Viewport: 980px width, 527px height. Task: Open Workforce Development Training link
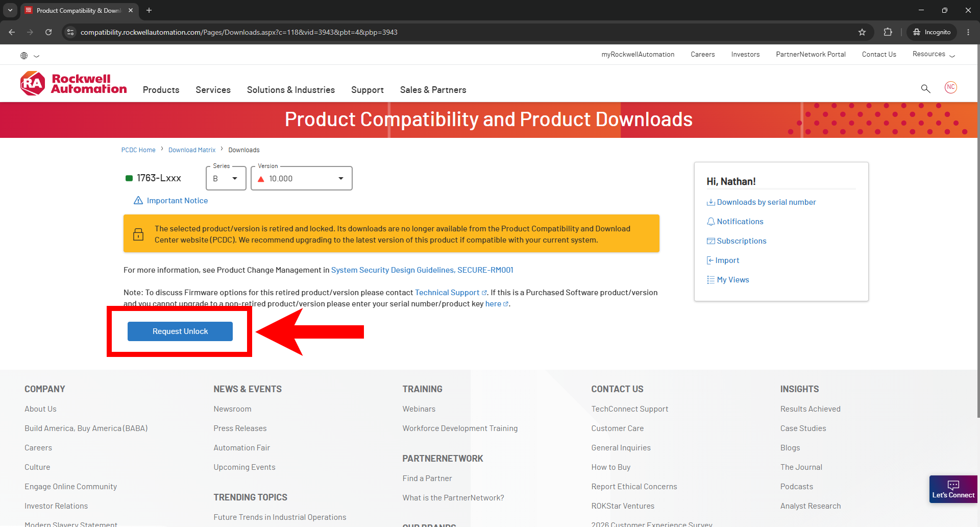(460, 428)
